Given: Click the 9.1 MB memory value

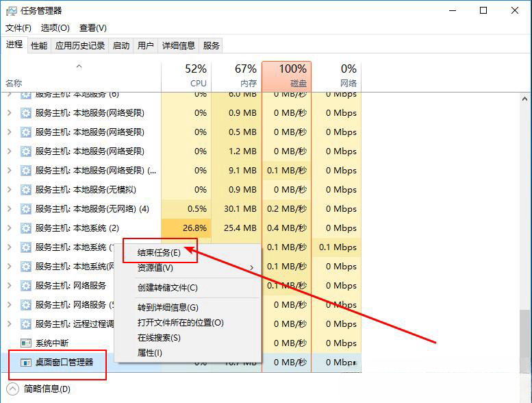Looking at the screenshot, I should (242, 171).
